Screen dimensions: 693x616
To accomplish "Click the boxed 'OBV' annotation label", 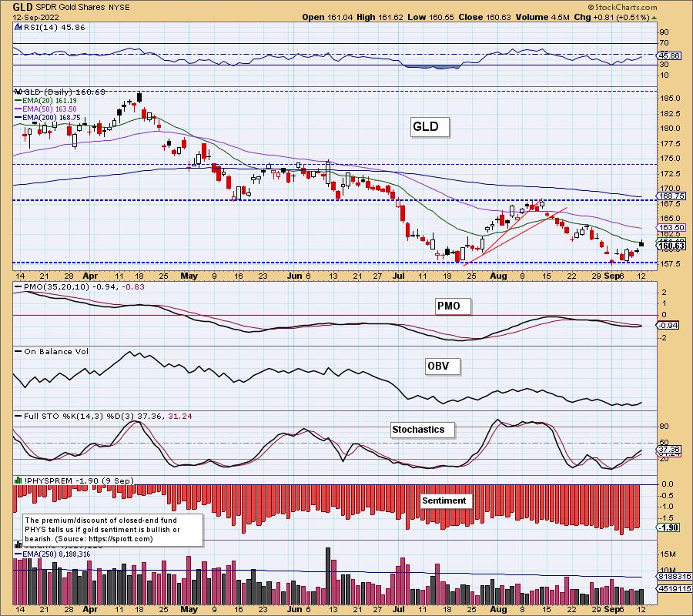I will [x=442, y=367].
